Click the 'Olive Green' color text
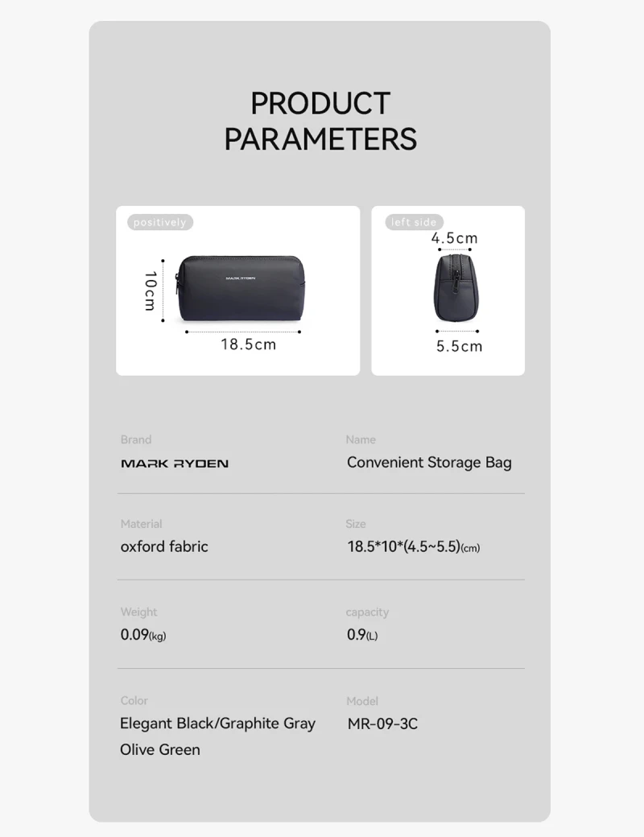Screen dimensions: 644x837 tap(160, 749)
